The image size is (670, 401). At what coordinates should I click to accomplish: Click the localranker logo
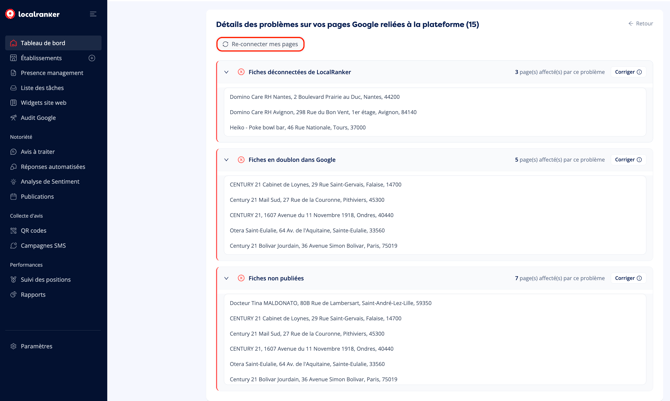(32, 14)
